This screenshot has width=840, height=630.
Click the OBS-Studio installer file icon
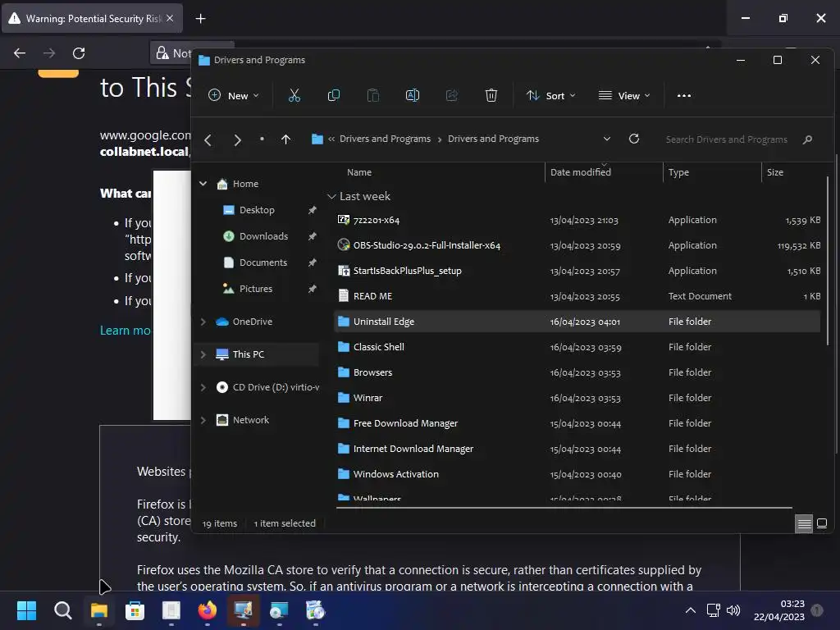point(344,244)
